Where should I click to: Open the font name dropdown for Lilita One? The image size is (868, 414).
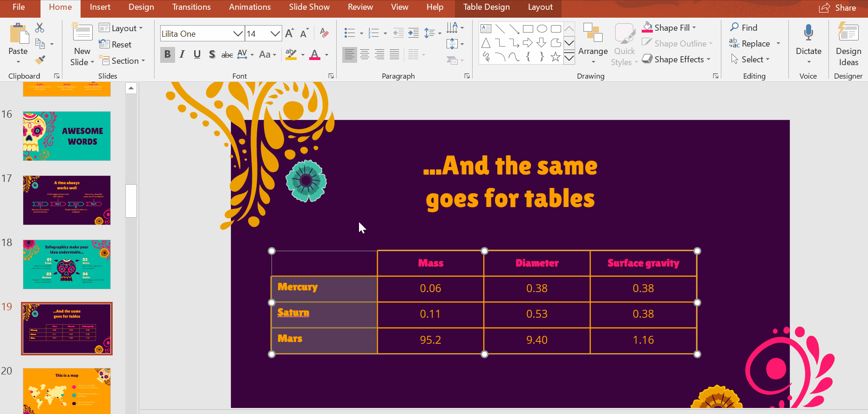coord(237,33)
